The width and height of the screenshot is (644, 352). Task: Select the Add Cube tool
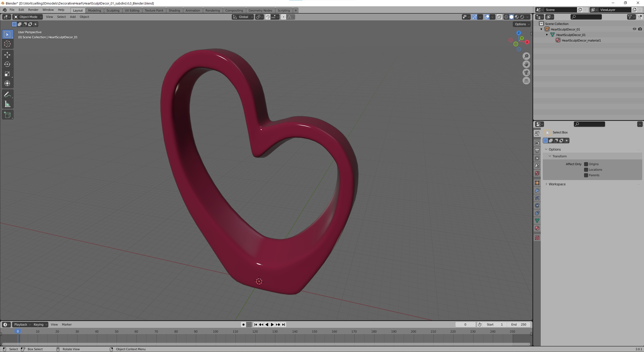(7, 115)
